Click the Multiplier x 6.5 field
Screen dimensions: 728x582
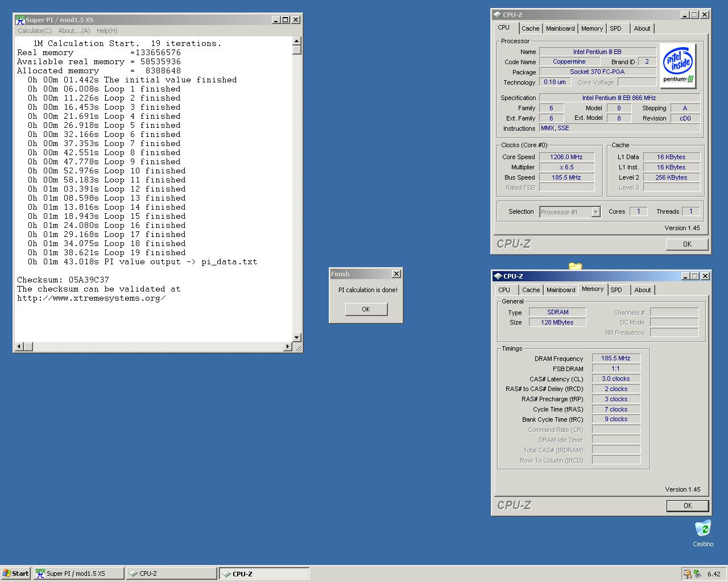(x=566, y=167)
